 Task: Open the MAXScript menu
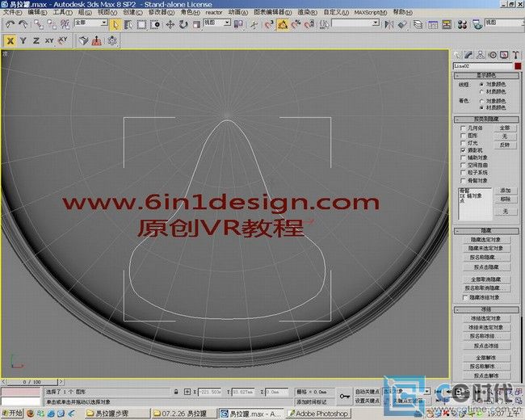click(x=370, y=12)
